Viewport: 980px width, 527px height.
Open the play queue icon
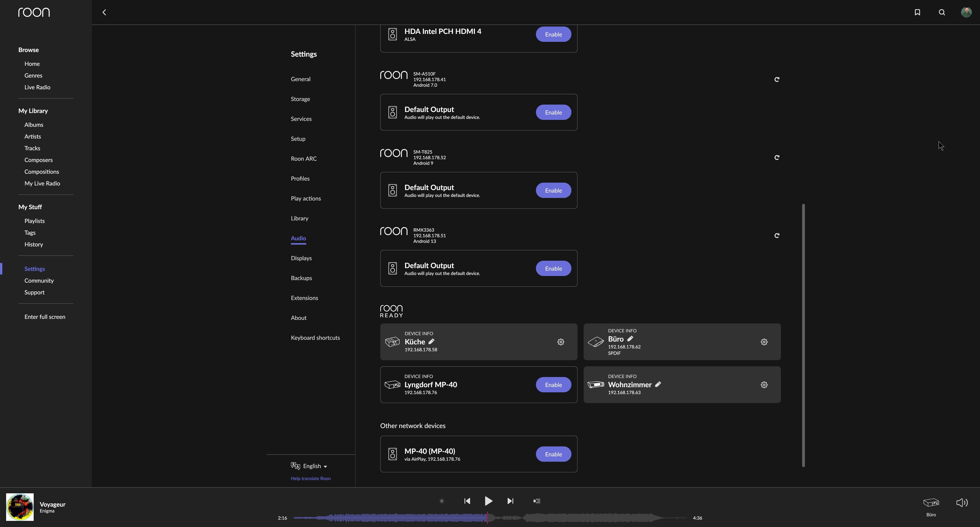537,501
